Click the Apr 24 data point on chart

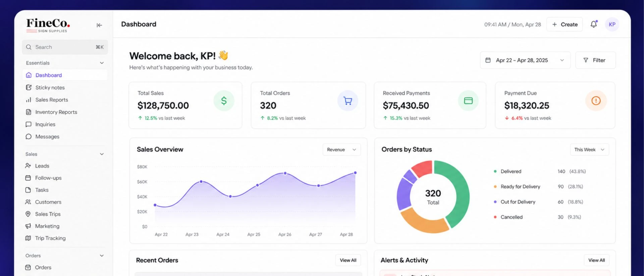pyautogui.click(x=230, y=196)
